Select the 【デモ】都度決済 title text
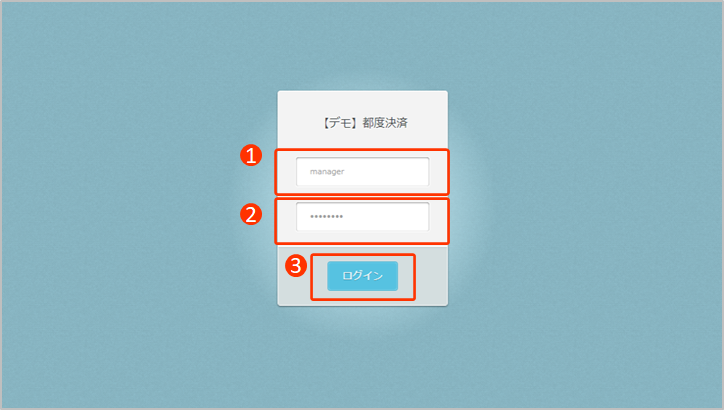Viewport: 724px width, 410px height. [x=365, y=123]
